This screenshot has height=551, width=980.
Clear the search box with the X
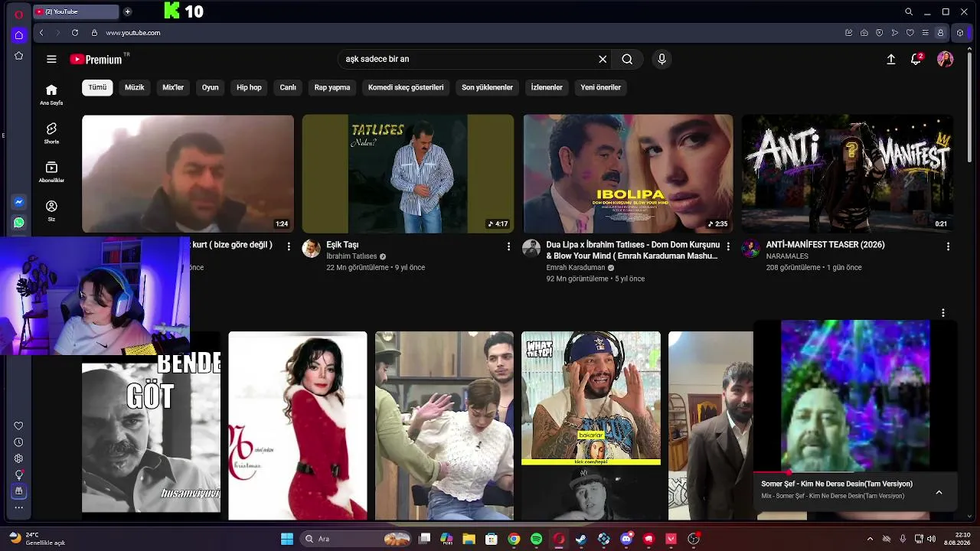tap(603, 59)
